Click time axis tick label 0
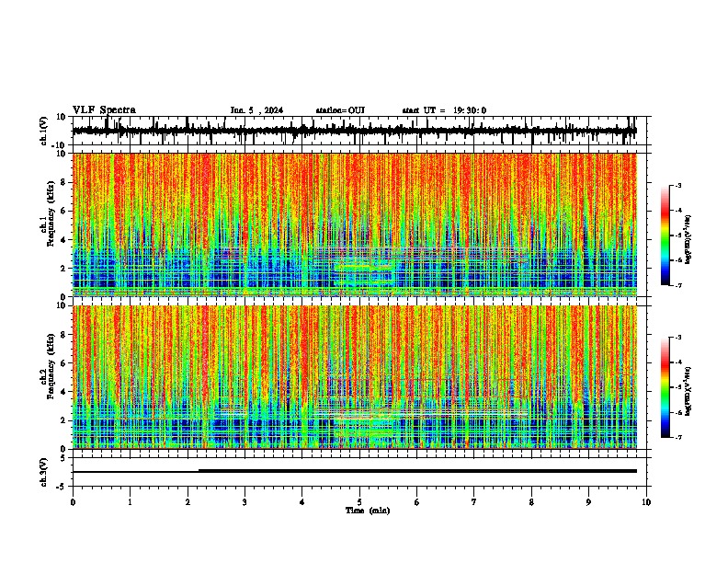728x563 pixels. [x=73, y=502]
